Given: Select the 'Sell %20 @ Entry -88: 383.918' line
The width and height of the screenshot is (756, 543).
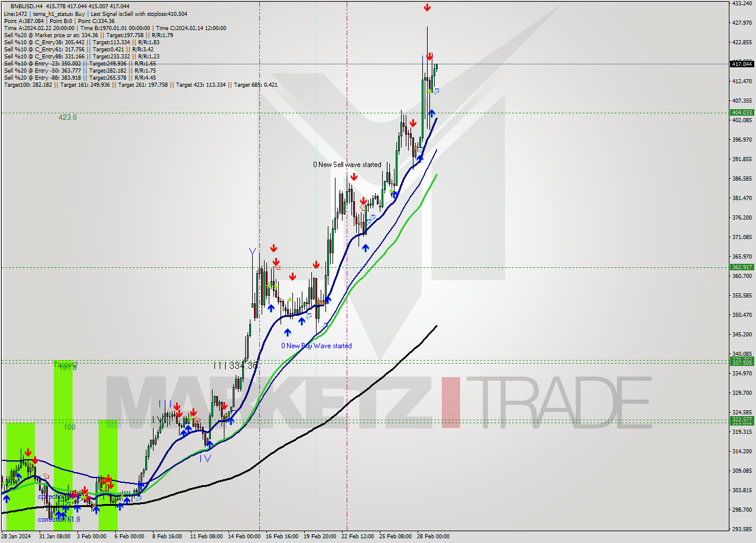Looking at the screenshot, I should pyautogui.click(x=80, y=77).
